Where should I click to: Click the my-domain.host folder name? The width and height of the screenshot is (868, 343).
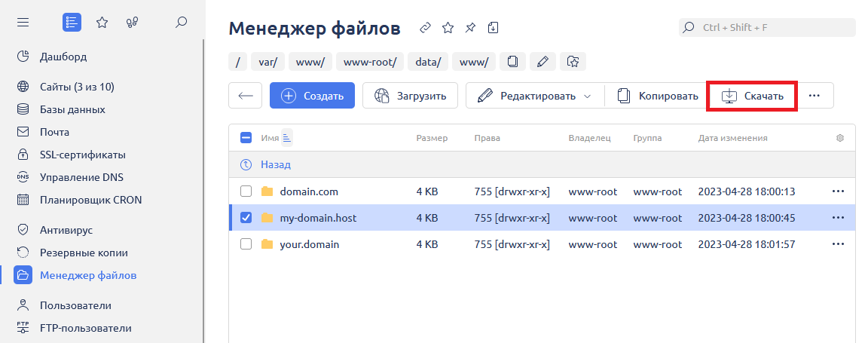318,219
